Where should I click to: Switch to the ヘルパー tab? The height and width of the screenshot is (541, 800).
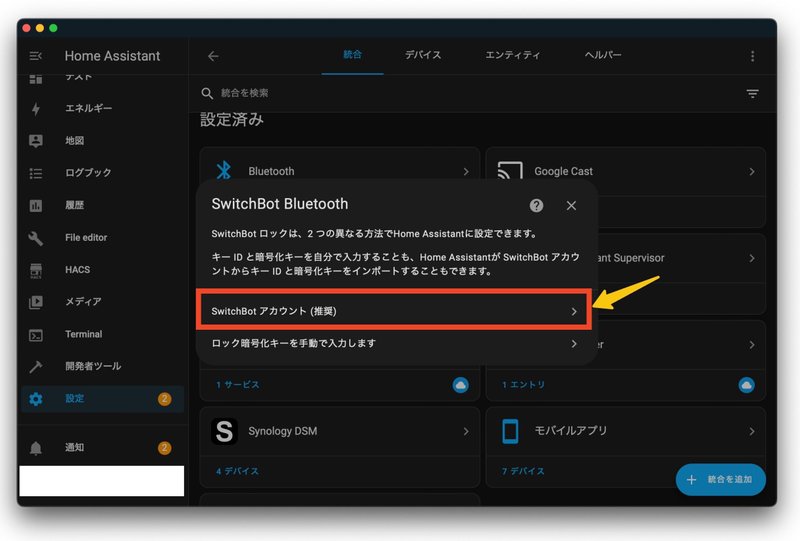click(x=603, y=55)
